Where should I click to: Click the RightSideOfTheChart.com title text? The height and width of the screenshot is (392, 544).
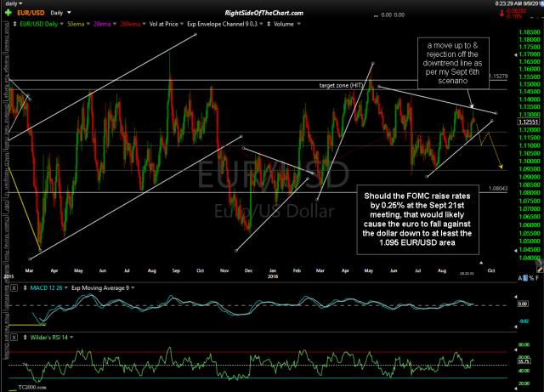point(264,13)
